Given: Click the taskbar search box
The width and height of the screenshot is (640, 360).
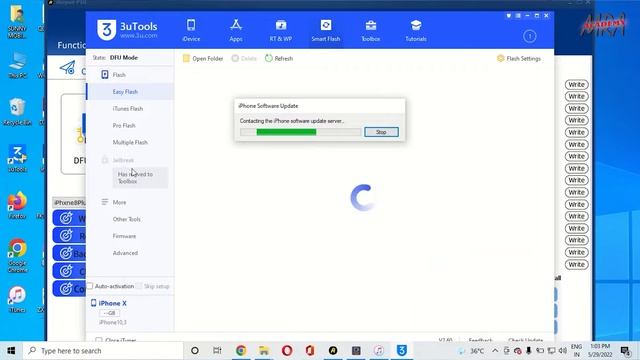Looking at the screenshot, I should (x=103, y=351).
